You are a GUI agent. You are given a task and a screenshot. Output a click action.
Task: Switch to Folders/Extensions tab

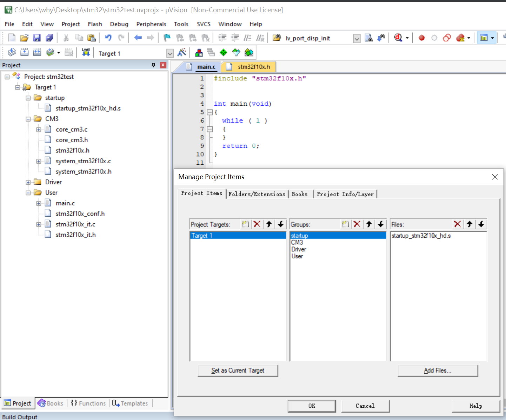click(x=257, y=194)
